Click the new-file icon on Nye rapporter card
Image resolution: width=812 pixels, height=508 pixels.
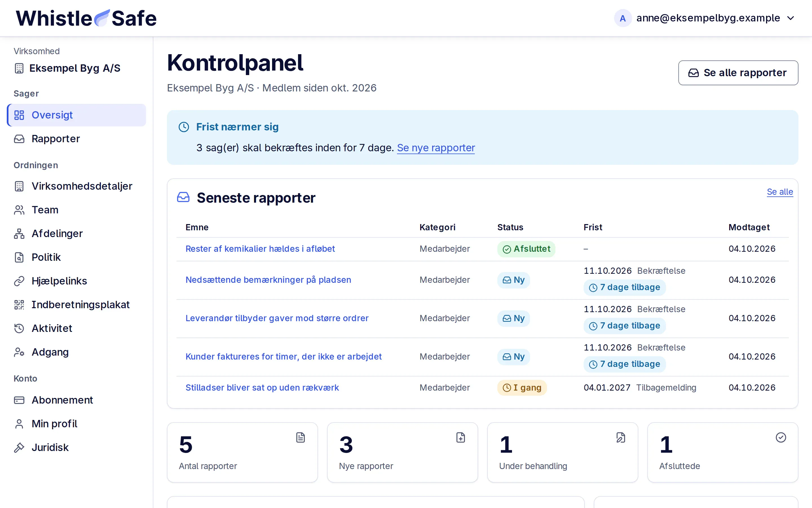[x=460, y=437]
